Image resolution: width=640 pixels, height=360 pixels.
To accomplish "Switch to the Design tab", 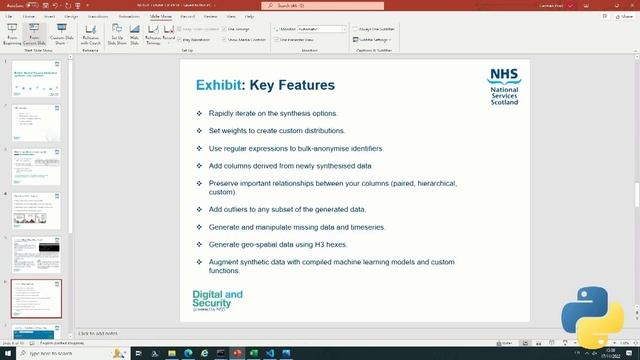I will point(71,16).
